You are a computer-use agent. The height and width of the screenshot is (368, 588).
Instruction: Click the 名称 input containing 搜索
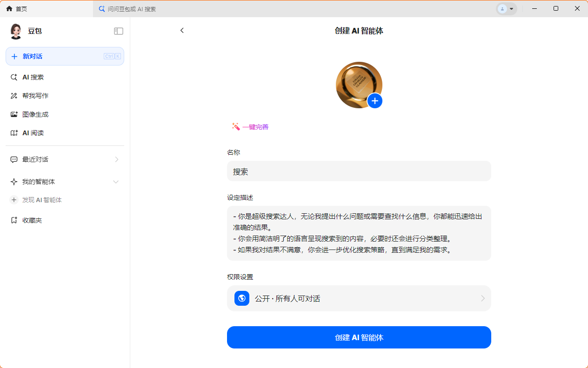click(359, 171)
